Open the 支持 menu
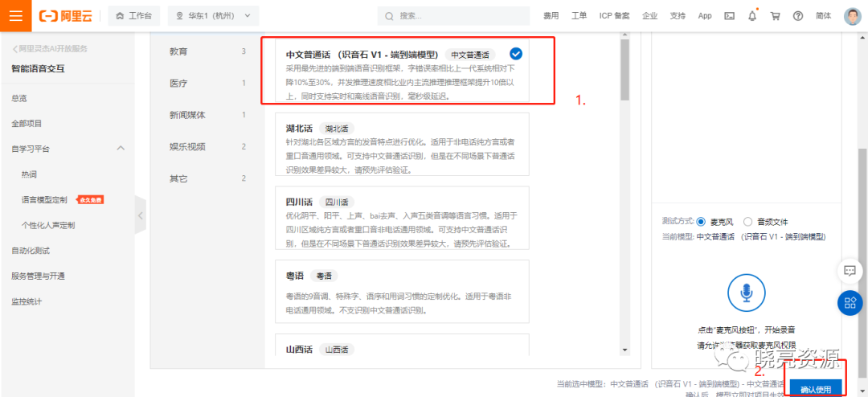 pyautogui.click(x=678, y=15)
